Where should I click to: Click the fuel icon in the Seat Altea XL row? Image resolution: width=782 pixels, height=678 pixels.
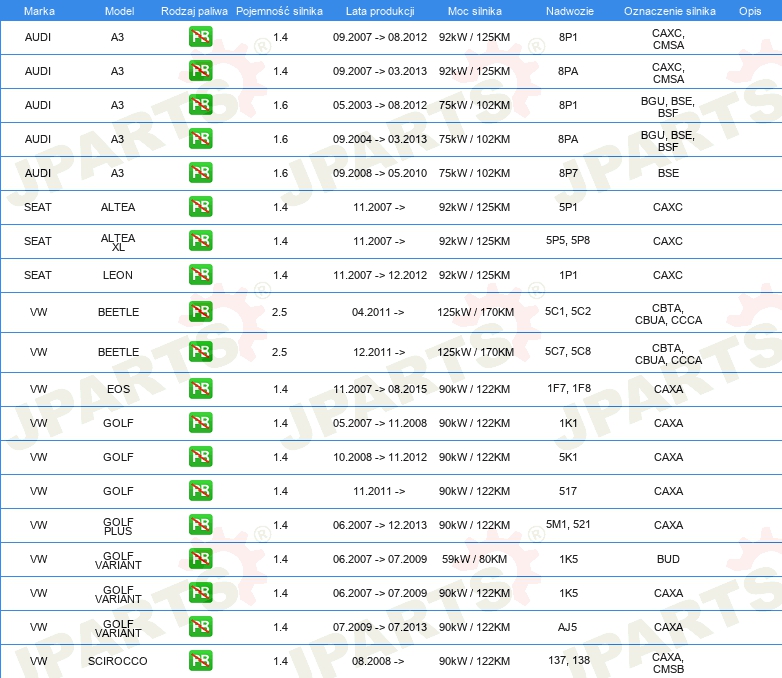tap(200, 240)
